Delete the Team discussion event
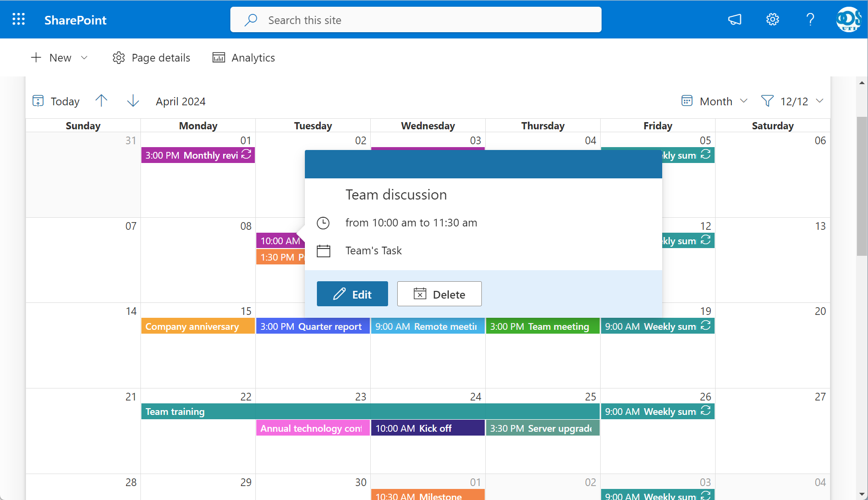The image size is (868, 500). click(x=440, y=294)
